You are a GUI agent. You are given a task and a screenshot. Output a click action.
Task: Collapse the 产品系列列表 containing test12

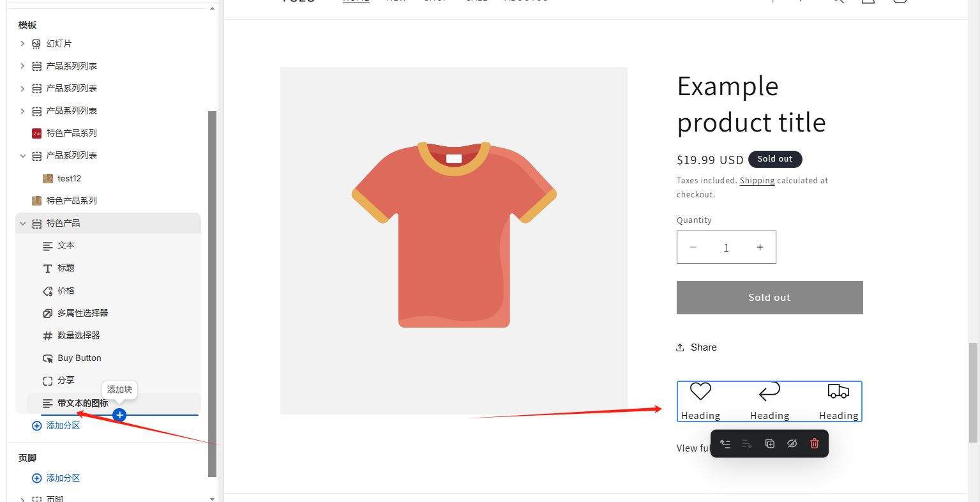pos(22,155)
